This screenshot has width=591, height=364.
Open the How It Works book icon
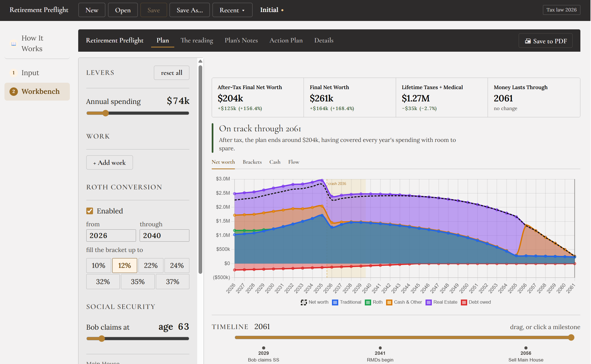(x=13, y=44)
